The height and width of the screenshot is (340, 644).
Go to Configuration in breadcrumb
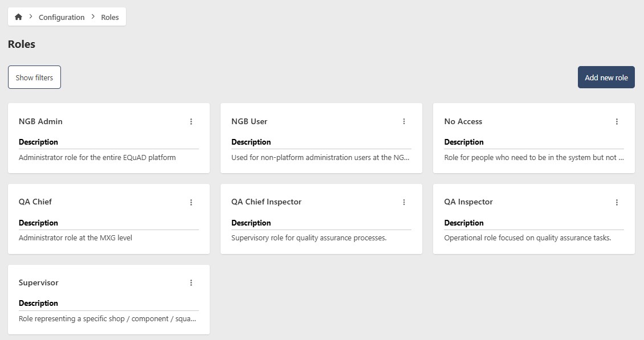[x=62, y=17]
